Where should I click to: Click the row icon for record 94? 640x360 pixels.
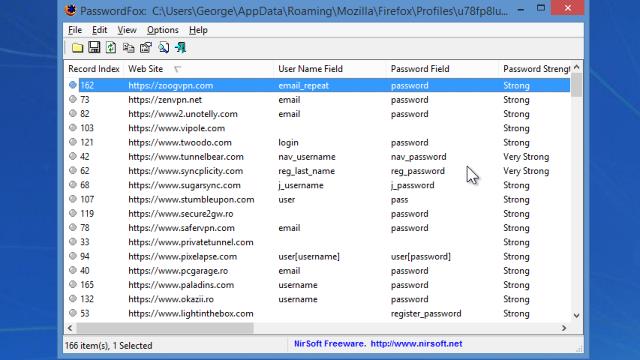pyautogui.click(x=73, y=256)
